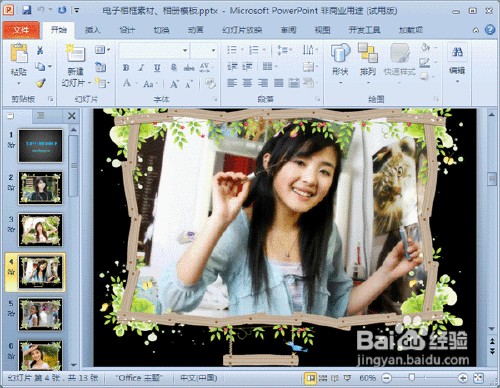This screenshot has height=388, width=500.
Task: Toggle Italic formatting
Action: (141, 68)
